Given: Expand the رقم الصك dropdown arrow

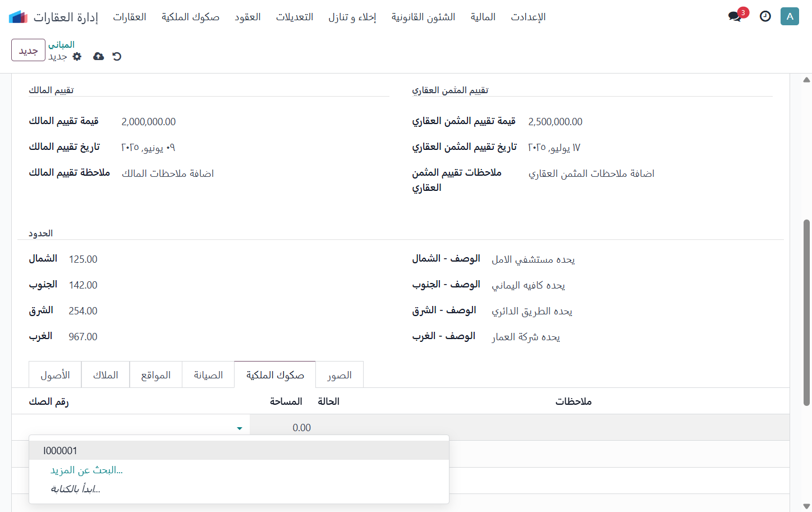Looking at the screenshot, I should (x=240, y=428).
